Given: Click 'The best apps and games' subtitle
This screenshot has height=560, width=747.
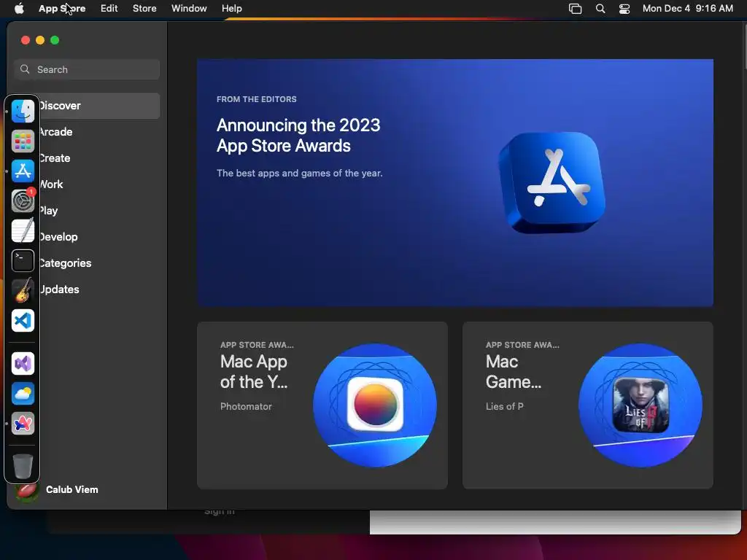Looking at the screenshot, I should [x=299, y=174].
